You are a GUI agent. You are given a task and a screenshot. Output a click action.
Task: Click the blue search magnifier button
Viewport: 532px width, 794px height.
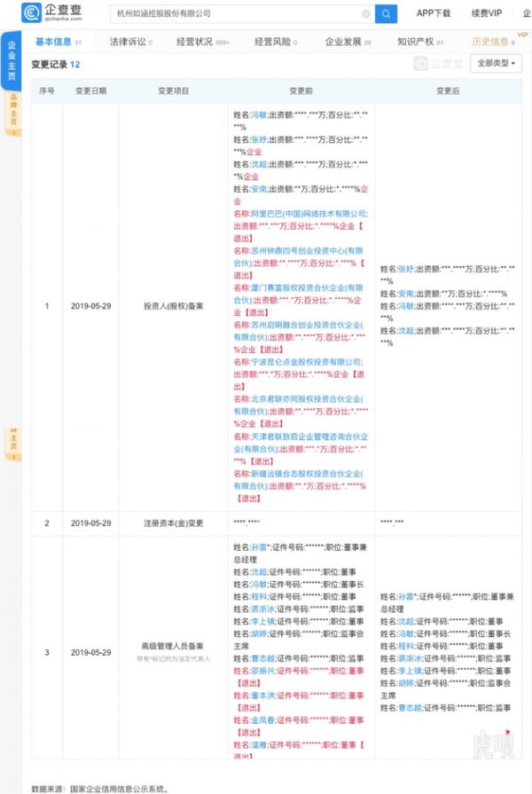point(386,14)
